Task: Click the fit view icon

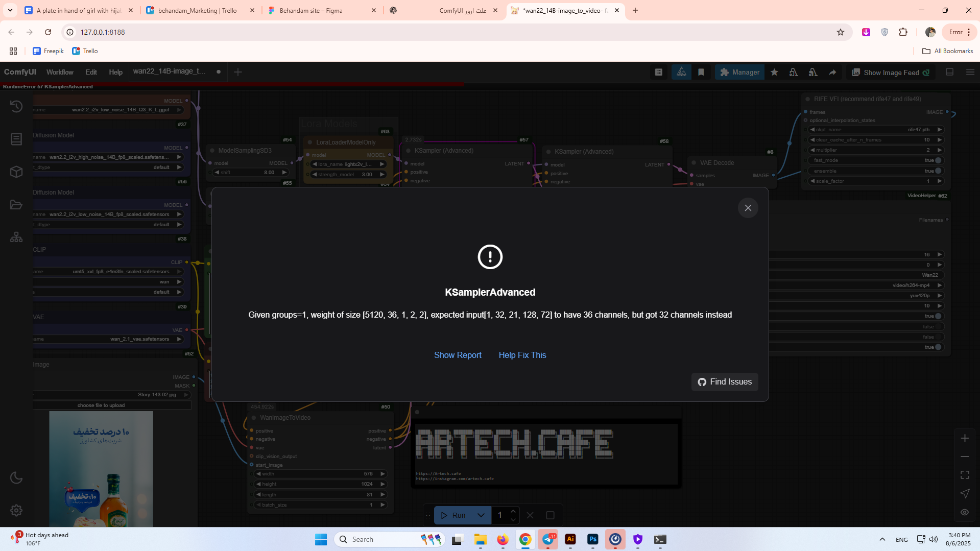Action: tap(965, 475)
